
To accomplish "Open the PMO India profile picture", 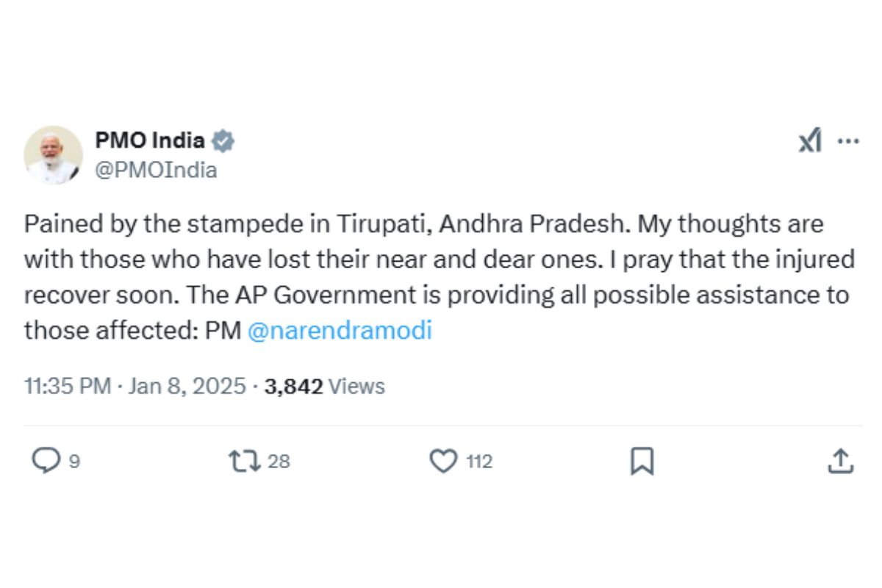I will (x=53, y=154).
